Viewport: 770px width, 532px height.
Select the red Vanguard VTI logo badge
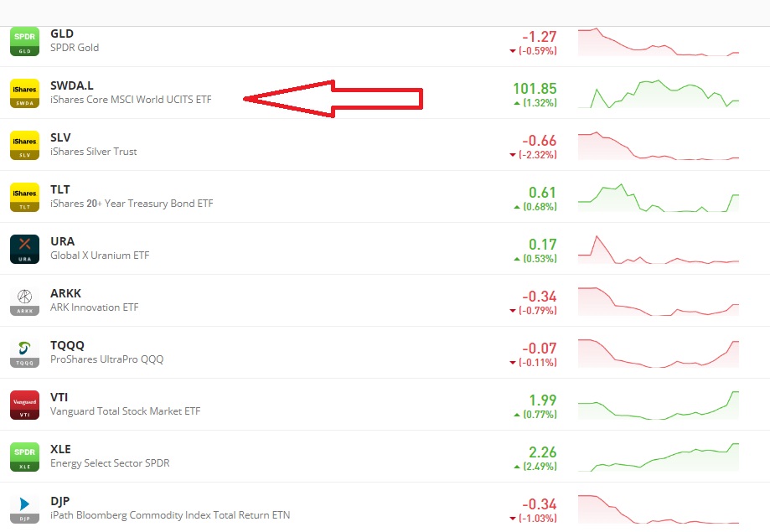point(24,405)
